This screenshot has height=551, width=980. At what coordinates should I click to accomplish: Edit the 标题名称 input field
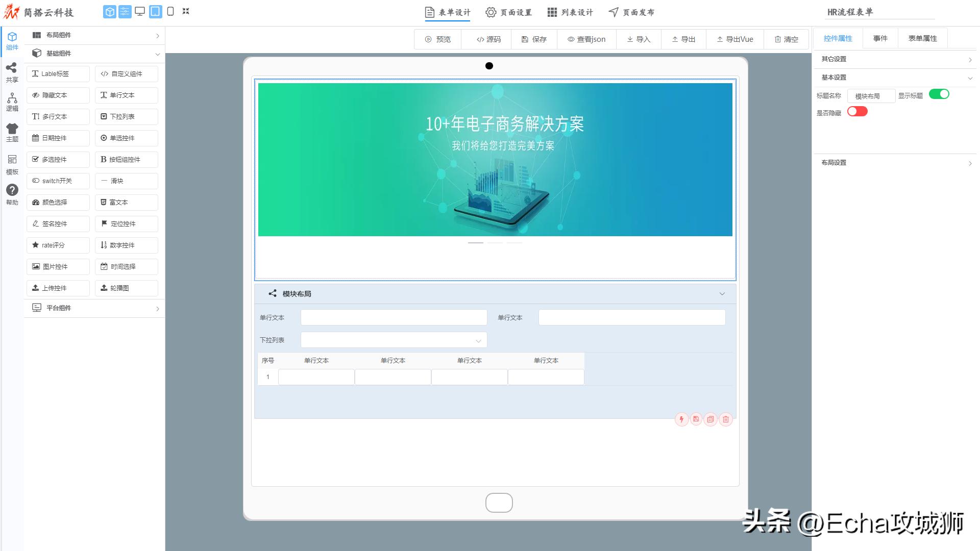tap(870, 95)
